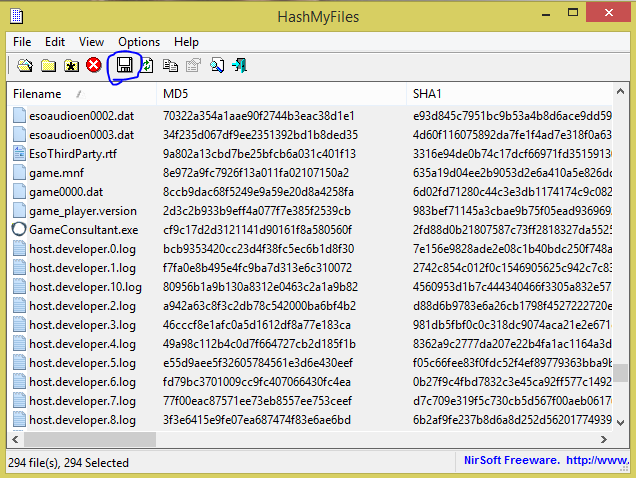Select the game_player.version file name

tap(83, 211)
